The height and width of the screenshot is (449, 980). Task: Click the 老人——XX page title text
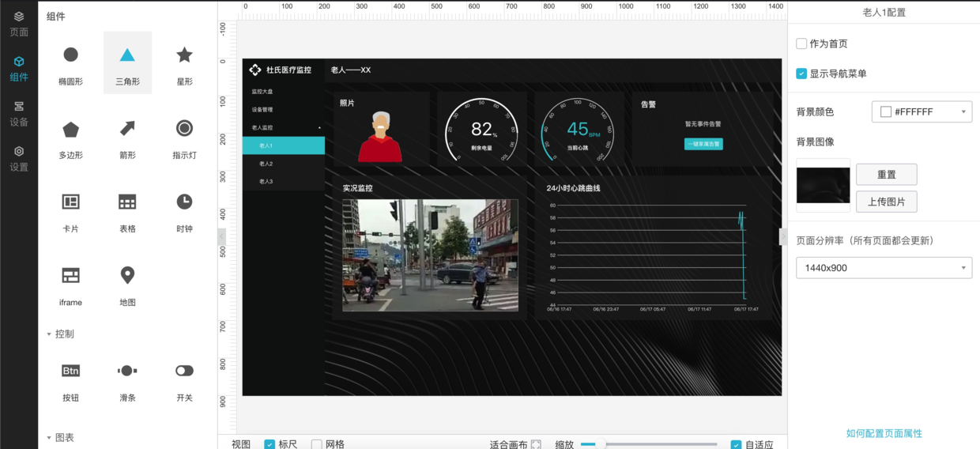(351, 70)
